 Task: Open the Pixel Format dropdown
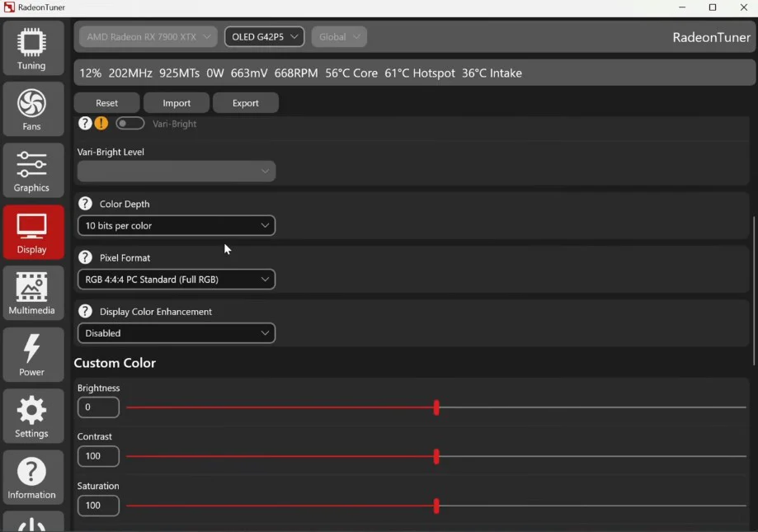pos(177,280)
